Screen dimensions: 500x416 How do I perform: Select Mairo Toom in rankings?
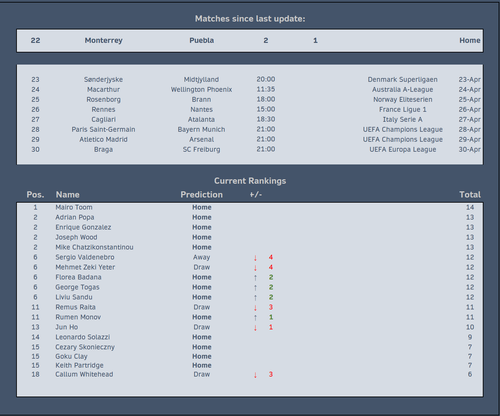[x=74, y=207]
